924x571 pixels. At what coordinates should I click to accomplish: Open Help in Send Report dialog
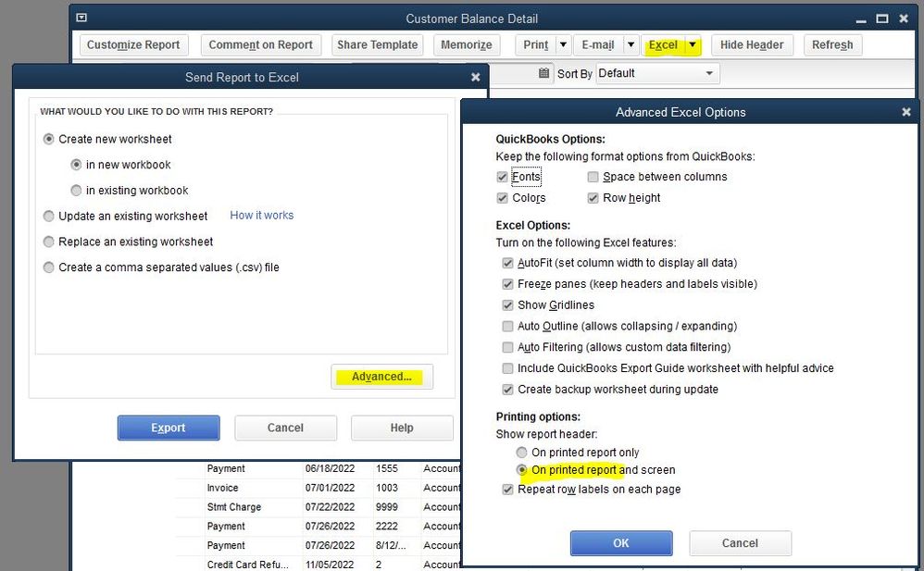click(x=402, y=428)
